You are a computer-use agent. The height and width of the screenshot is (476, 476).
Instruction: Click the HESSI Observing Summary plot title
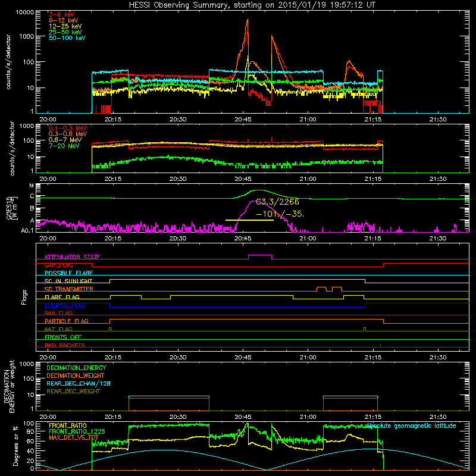pyautogui.click(x=252, y=5)
